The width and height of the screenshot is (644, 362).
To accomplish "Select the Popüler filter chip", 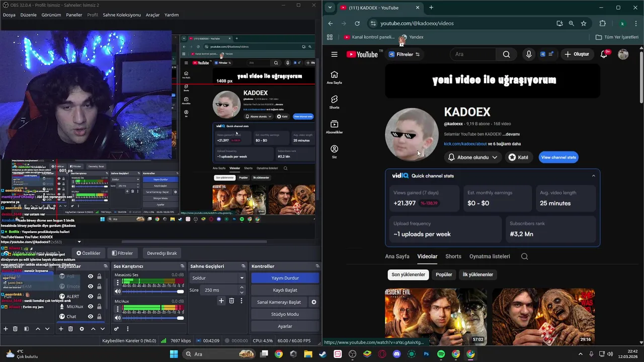I will point(444,275).
